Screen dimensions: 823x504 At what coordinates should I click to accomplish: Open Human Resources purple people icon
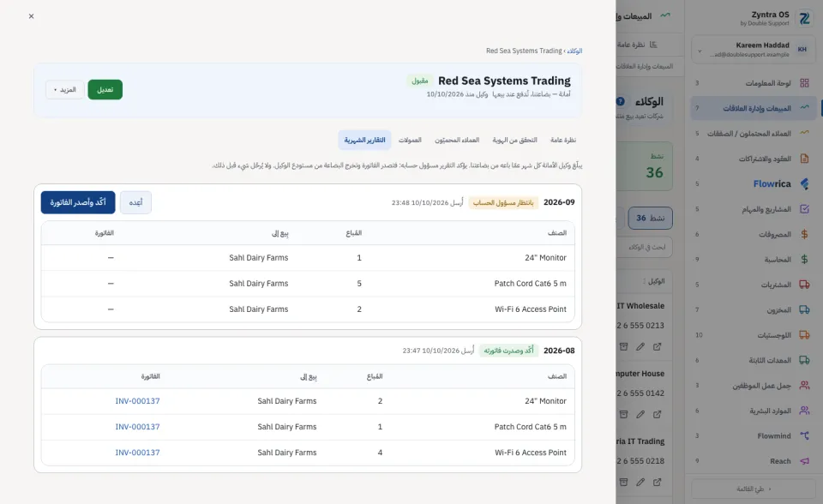804,411
